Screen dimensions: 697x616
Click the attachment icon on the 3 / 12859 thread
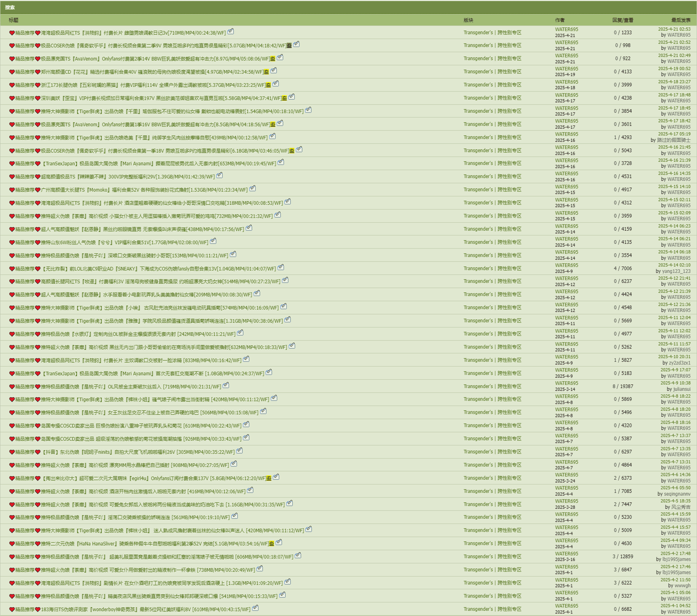[x=298, y=555]
